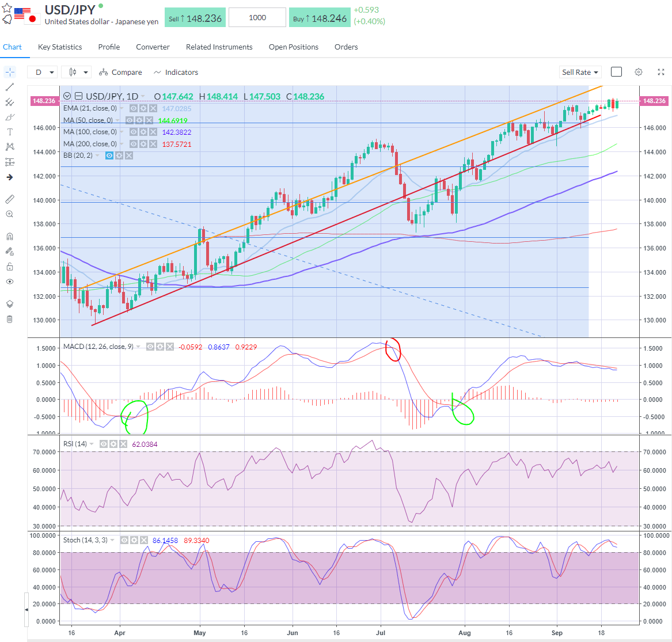Screen dimensions: 672x642
Task: Open the Converter tab
Action: coord(153,47)
